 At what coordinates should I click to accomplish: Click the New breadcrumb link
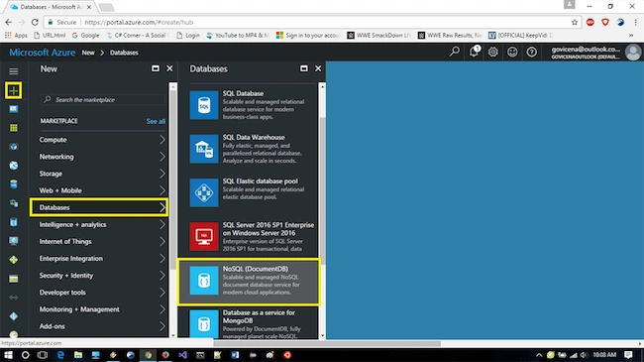(88, 53)
